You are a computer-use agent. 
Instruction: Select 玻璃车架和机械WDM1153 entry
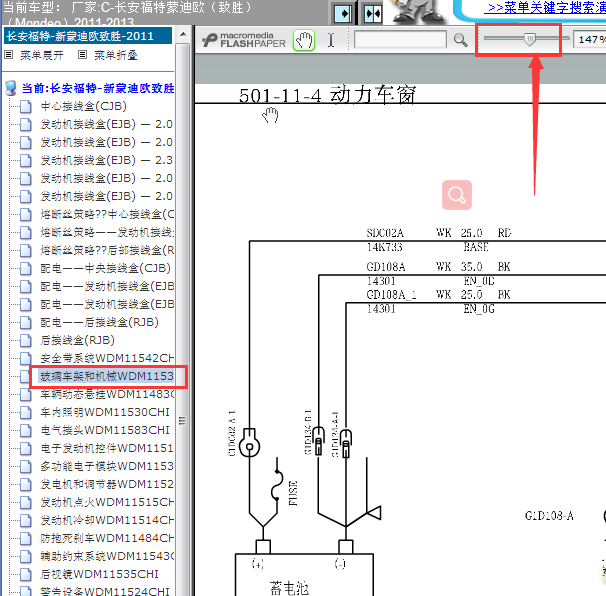pos(107,376)
